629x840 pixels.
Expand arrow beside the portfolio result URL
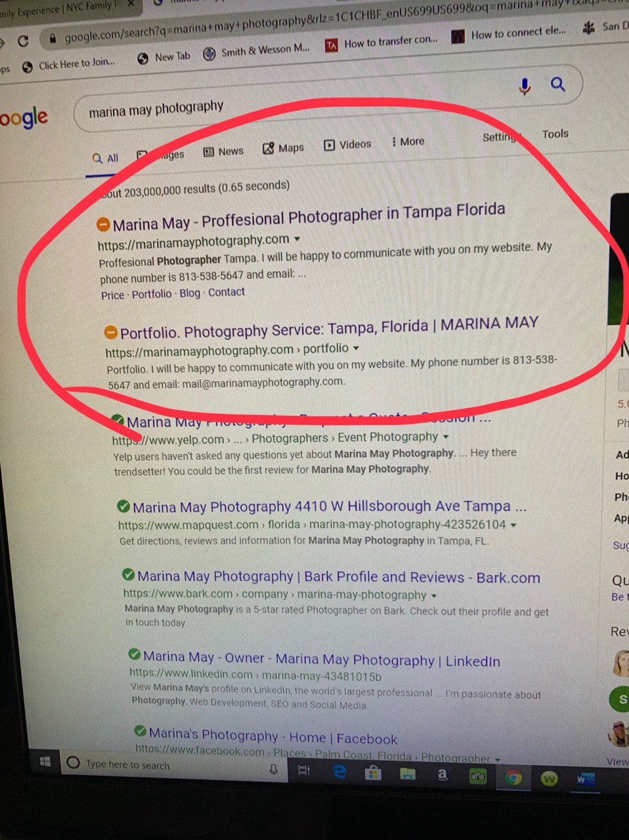click(357, 348)
